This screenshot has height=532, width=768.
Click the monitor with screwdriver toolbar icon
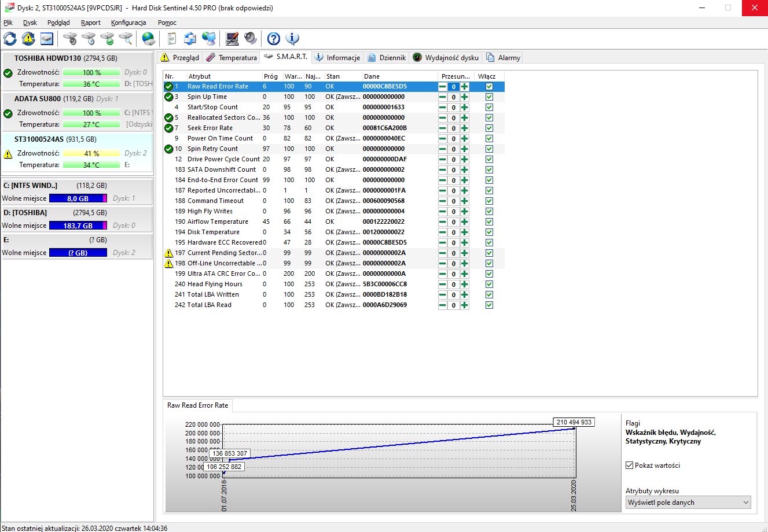coord(232,39)
